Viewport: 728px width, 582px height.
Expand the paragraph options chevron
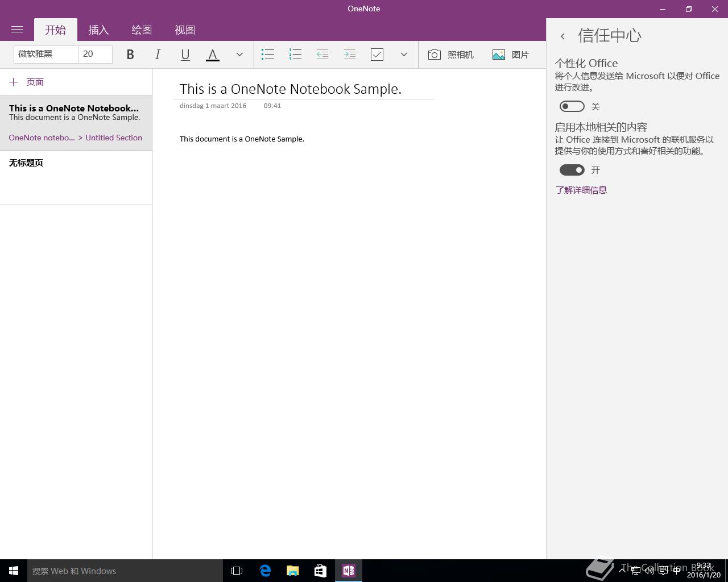point(404,55)
